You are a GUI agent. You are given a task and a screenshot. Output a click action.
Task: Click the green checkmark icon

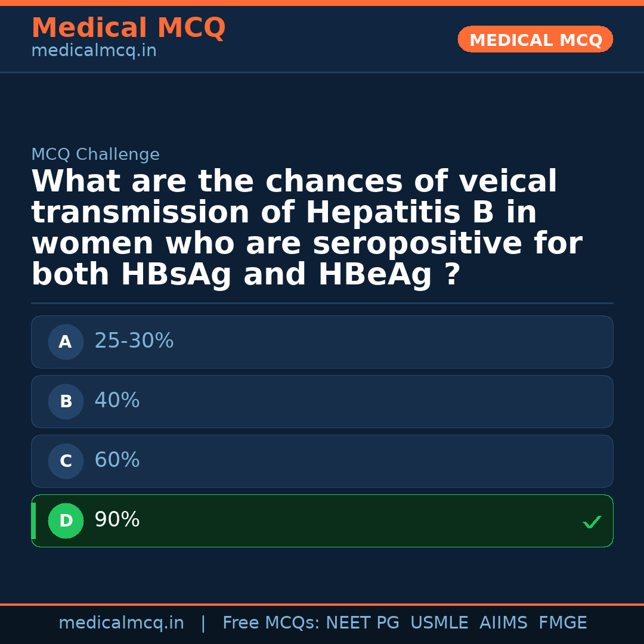pyautogui.click(x=592, y=522)
